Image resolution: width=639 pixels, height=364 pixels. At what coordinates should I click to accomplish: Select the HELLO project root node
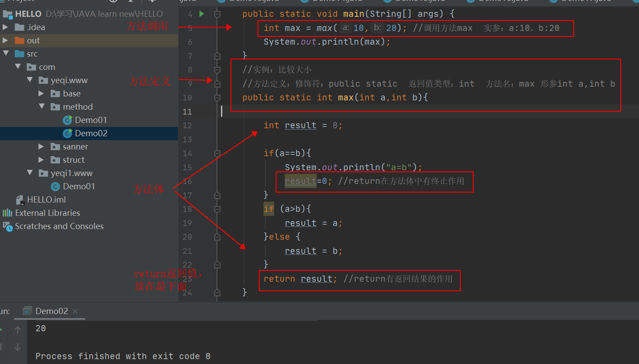(89, 14)
